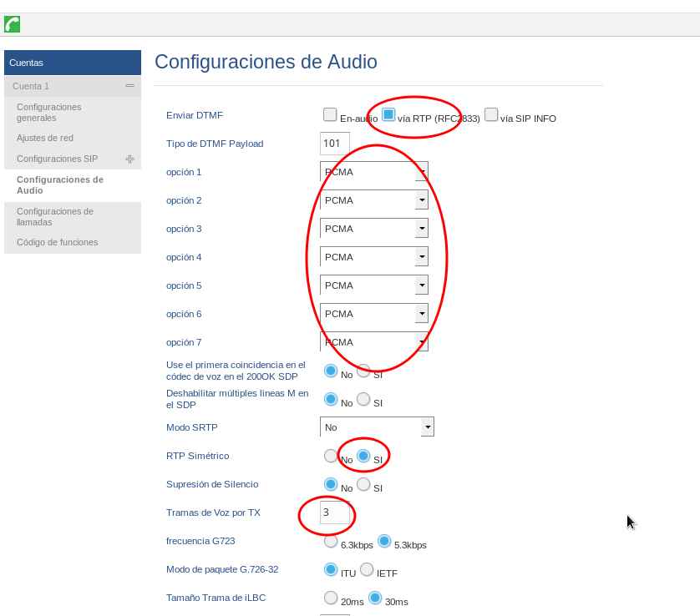Viewport: 700px width, 616px height.
Task: Select IETF for Modo de paquete G.726-32
Action: click(x=367, y=569)
